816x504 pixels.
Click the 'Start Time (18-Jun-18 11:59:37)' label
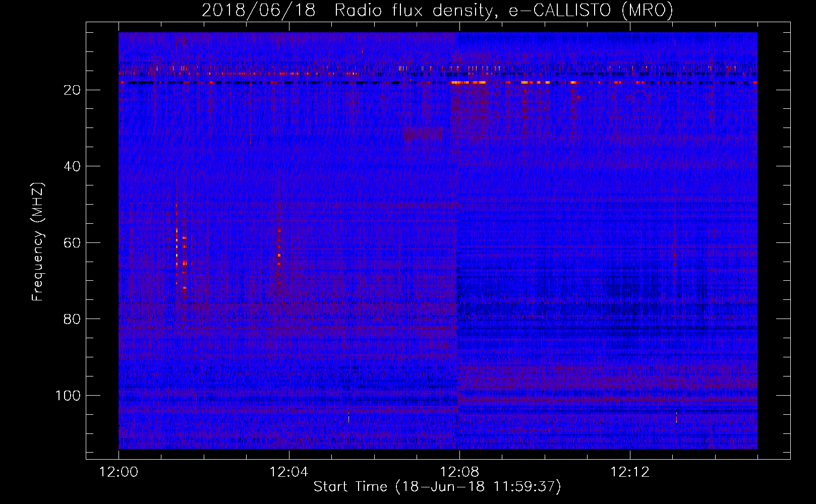(437, 486)
